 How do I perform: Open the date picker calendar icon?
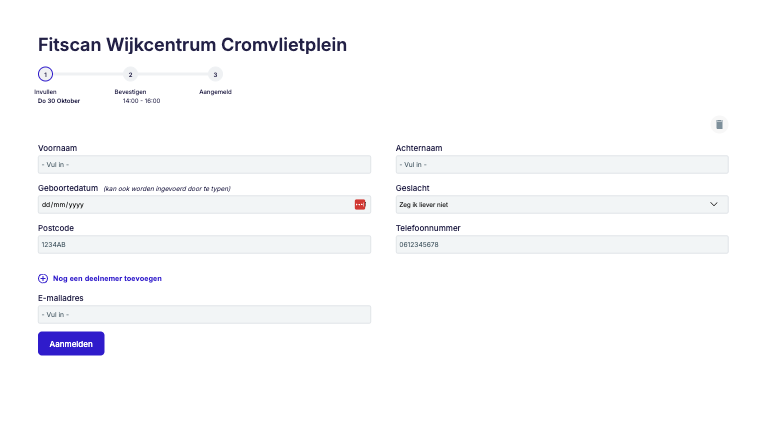(360, 204)
